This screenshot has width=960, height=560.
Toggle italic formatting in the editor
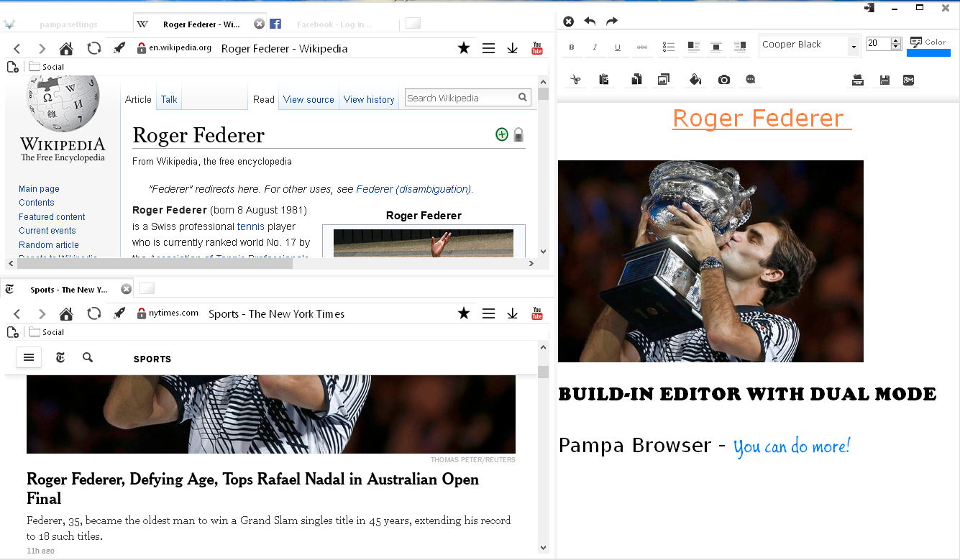coord(595,47)
